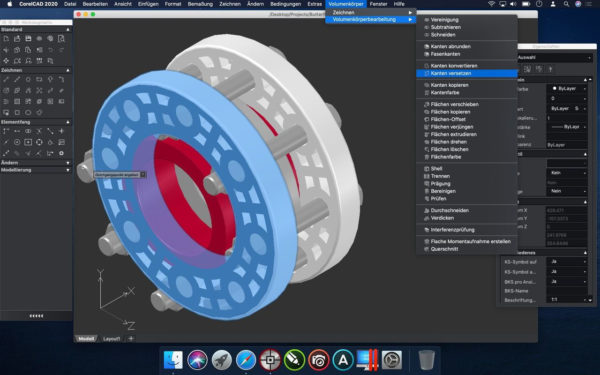600x375 pixels.
Task: Click the first icon below the Auswahl dropdown
Action: pos(527,69)
